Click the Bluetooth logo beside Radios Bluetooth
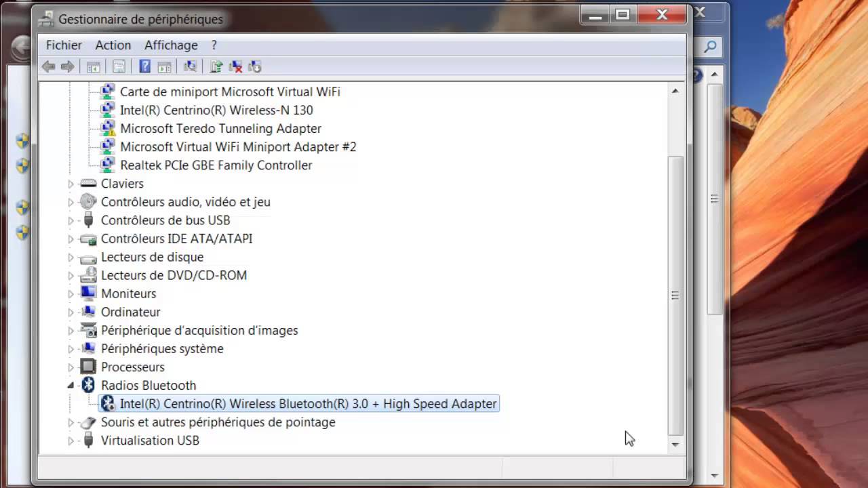 click(x=88, y=385)
